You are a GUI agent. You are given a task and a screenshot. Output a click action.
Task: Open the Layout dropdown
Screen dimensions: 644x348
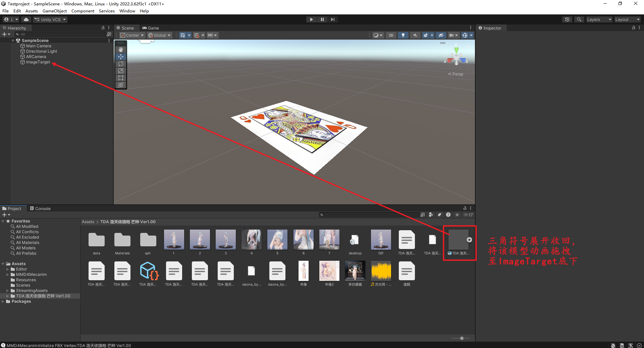pyautogui.click(x=627, y=19)
